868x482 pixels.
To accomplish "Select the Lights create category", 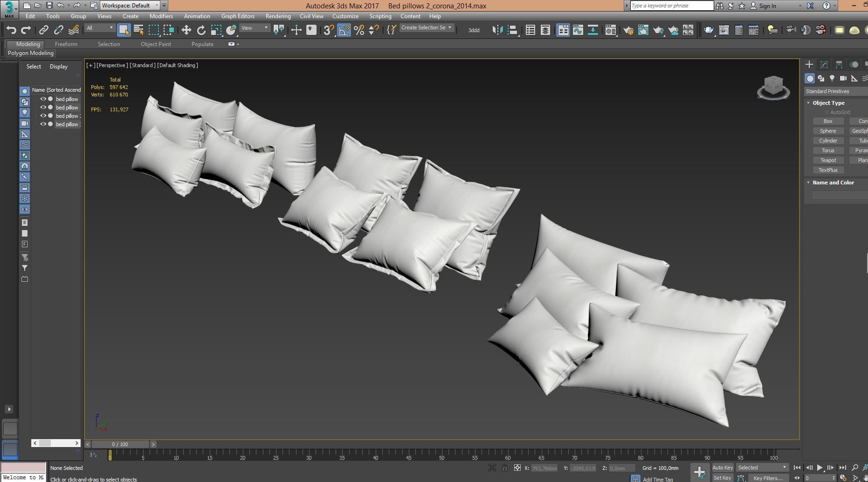I will (832, 78).
